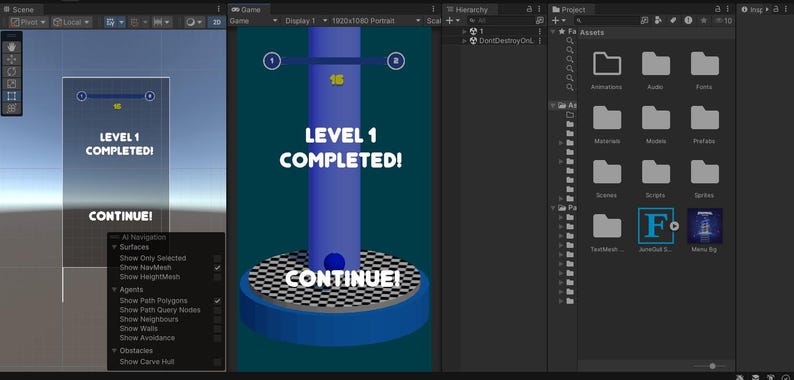
Task: Enable Show Walls checkbox
Action: [217, 329]
